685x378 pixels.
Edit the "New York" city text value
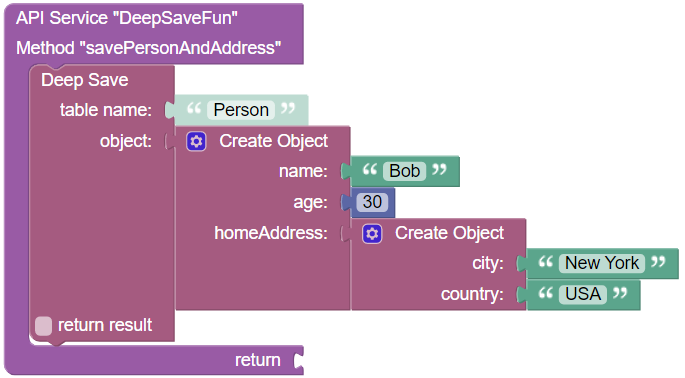602,263
